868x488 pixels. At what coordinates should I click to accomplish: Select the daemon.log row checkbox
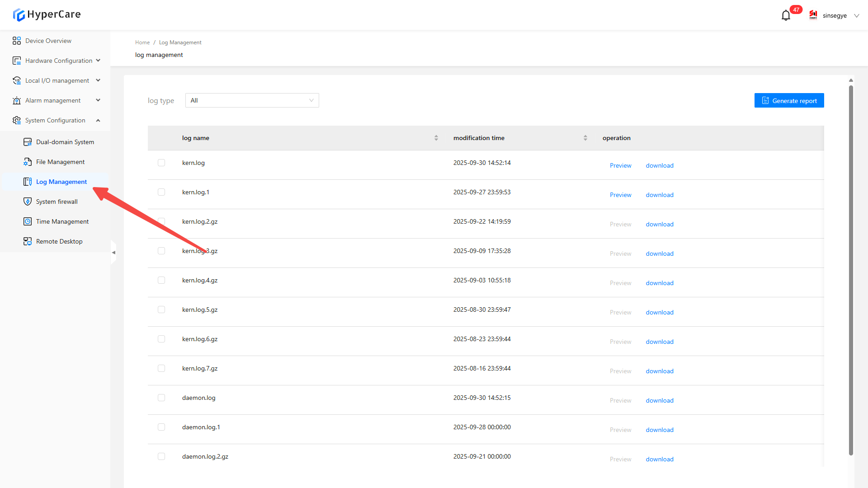coord(161,398)
